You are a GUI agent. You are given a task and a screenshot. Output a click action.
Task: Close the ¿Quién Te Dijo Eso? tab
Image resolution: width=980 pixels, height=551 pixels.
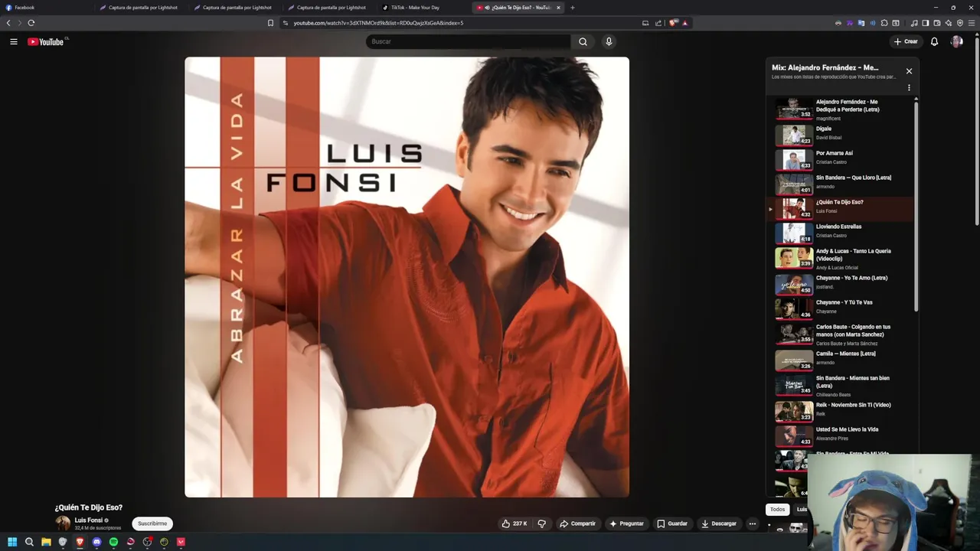558,8
